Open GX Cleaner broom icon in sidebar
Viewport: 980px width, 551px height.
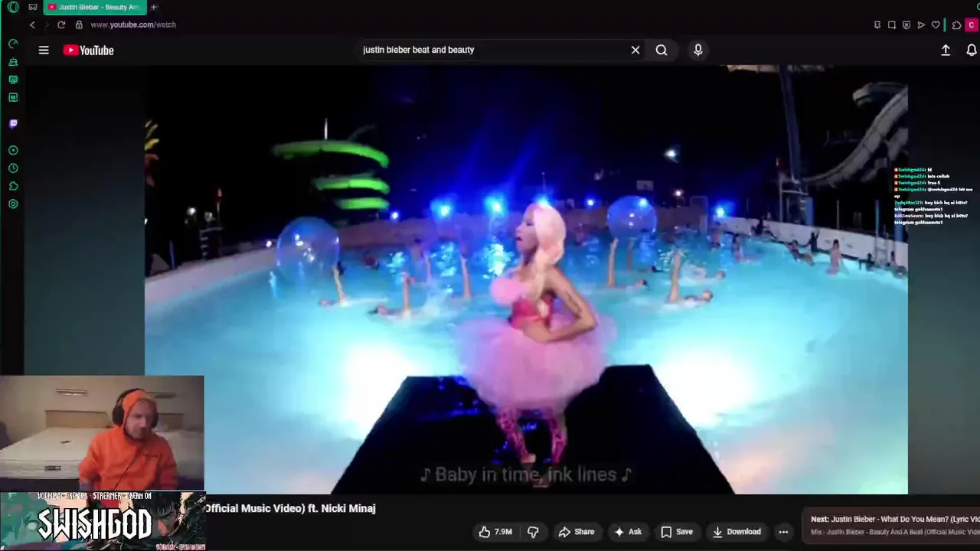tap(13, 62)
